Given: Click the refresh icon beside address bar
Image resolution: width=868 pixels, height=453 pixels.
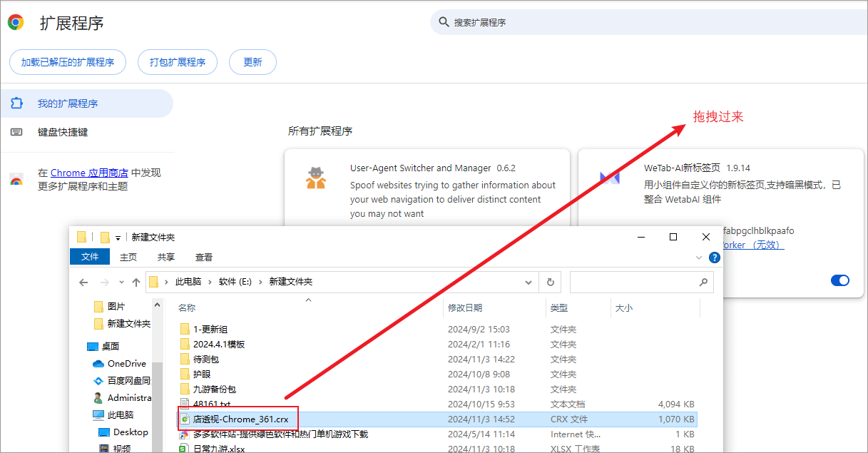Looking at the screenshot, I should coord(550,282).
